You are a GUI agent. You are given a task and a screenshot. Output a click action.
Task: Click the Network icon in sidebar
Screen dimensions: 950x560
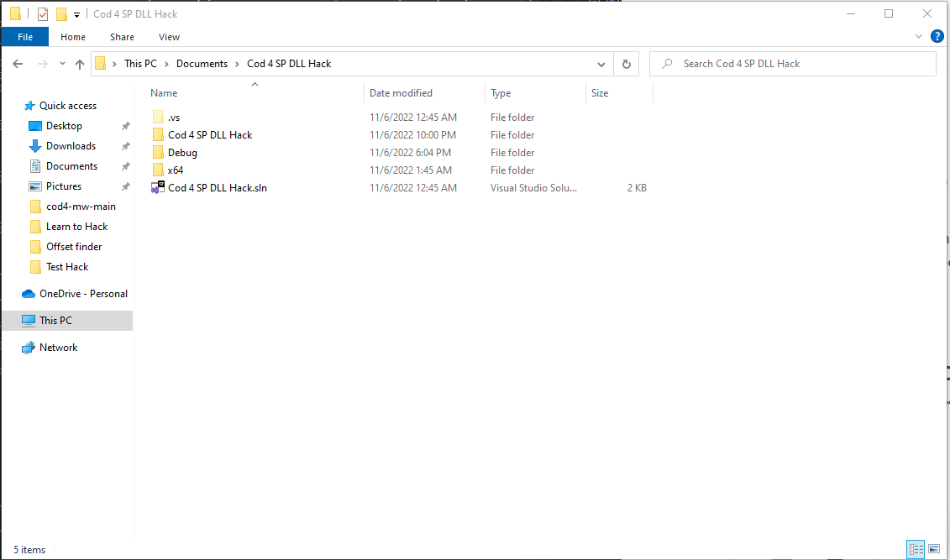(x=29, y=348)
